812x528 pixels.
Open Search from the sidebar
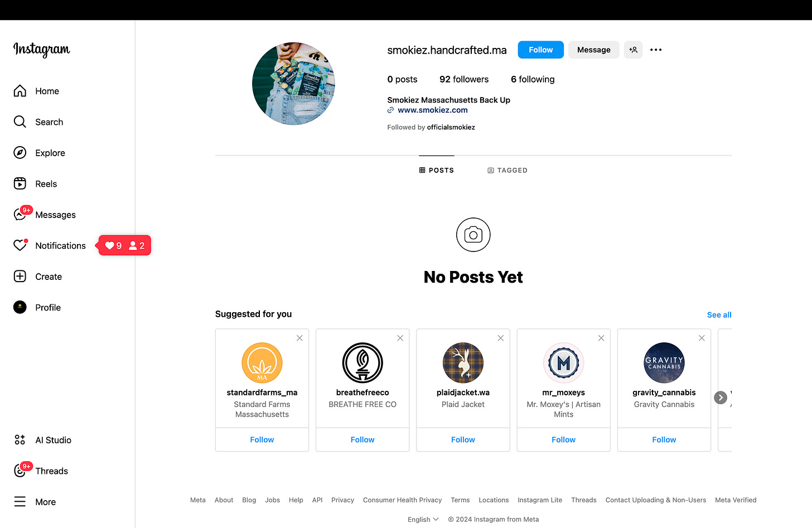pyautogui.click(x=38, y=122)
